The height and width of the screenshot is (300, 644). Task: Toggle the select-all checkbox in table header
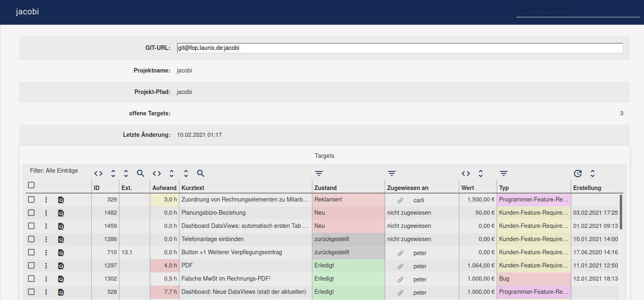tap(31, 185)
